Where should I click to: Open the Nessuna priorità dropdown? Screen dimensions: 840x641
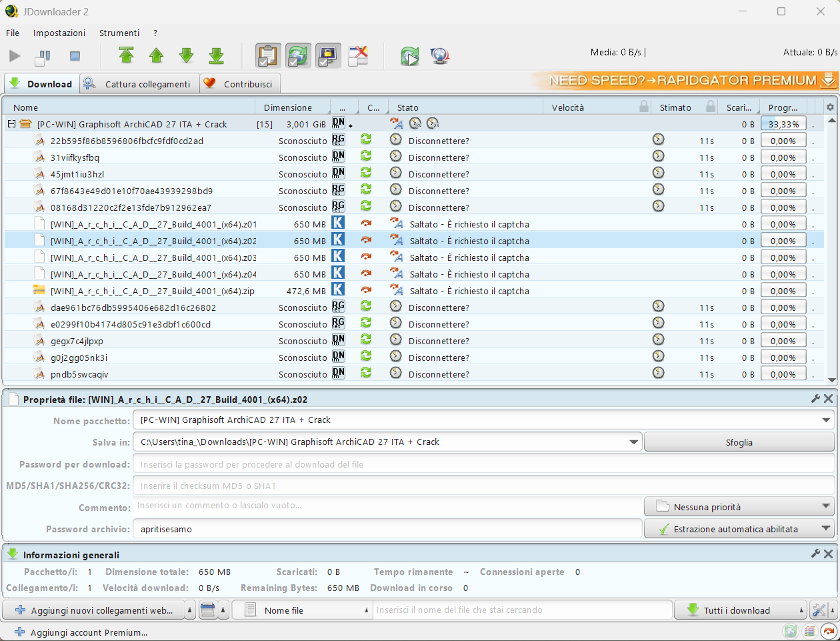pyautogui.click(x=739, y=507)
